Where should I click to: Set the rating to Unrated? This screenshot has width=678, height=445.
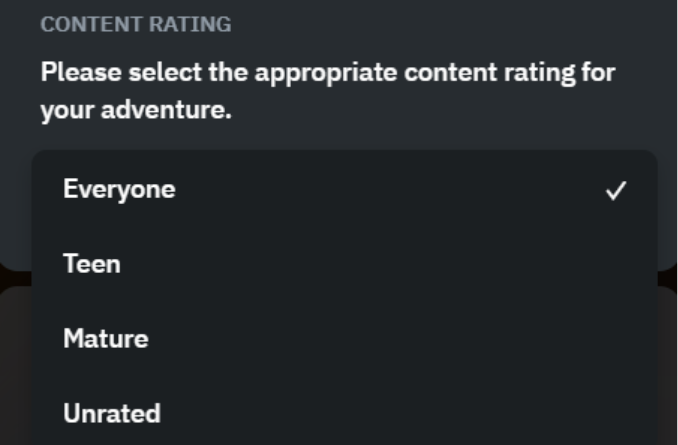click(x=111, y=413)
